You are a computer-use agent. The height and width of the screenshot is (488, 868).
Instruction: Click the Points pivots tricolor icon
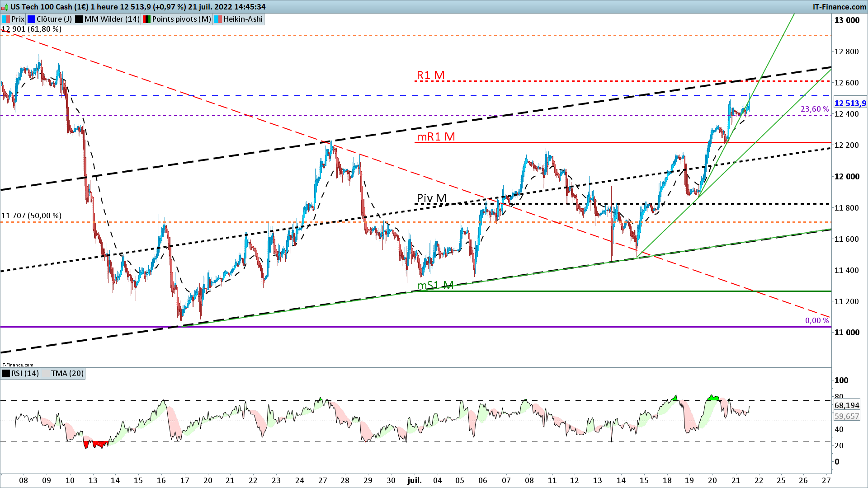[x=146, y=19]
